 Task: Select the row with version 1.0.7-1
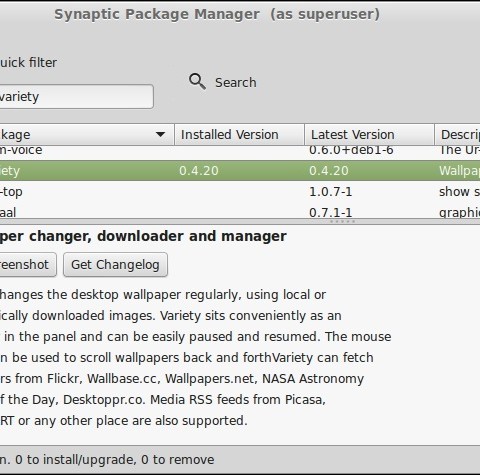[x=240, y=192]
